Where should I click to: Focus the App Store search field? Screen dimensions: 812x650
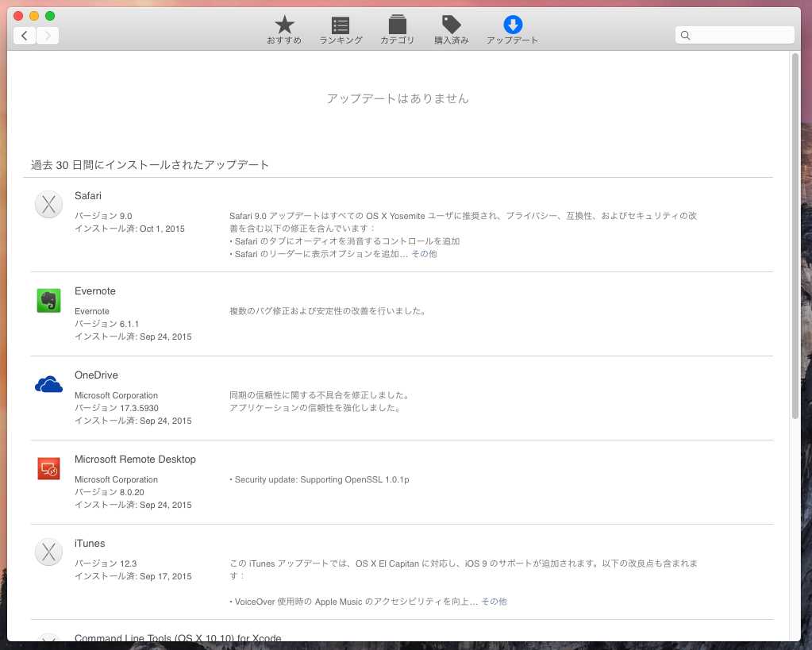coord(734,35)
